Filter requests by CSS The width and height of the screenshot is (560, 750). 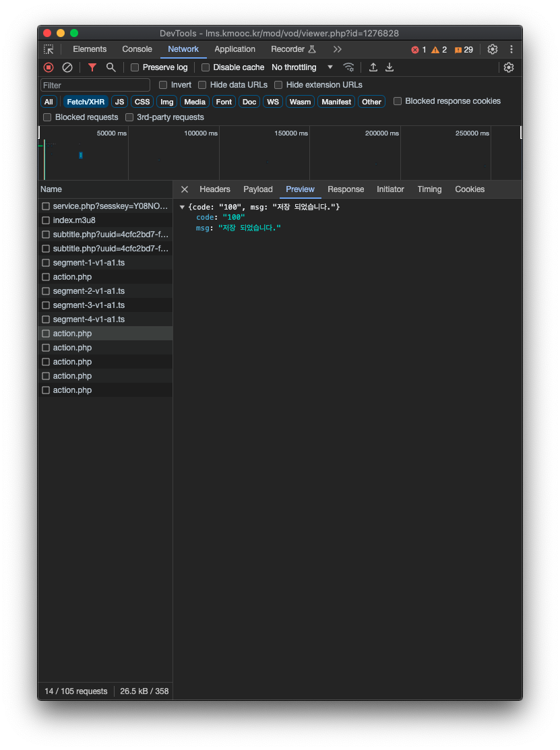142,102
